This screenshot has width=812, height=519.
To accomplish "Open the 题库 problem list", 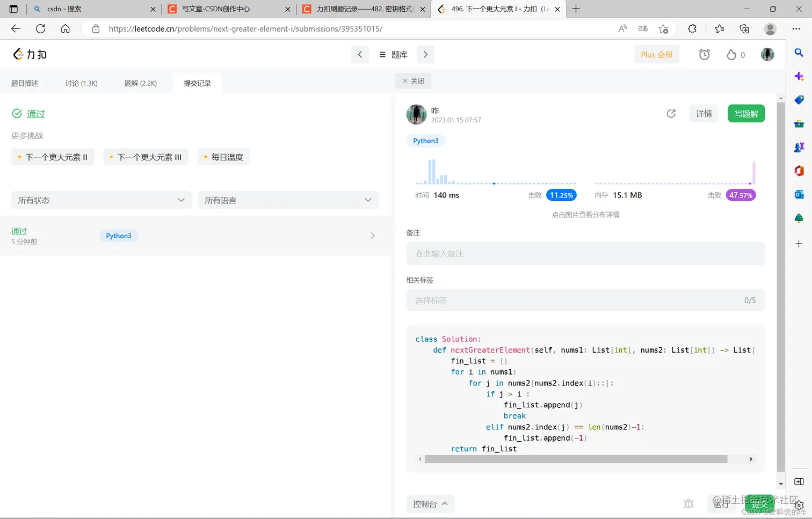I will tap(393, 54).
